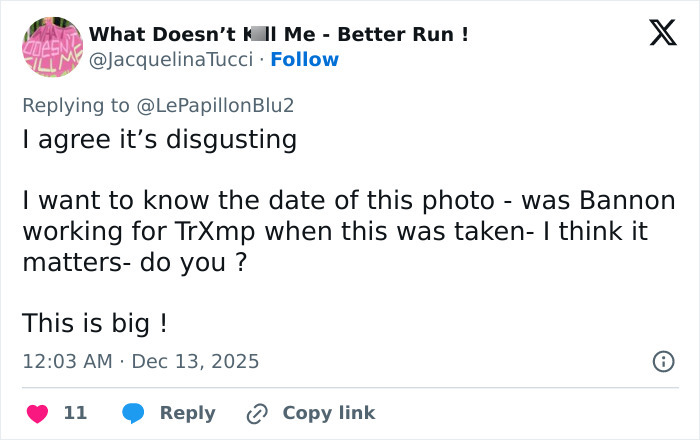Click the "This is big !" line
The height and width of the screenshot is (440, 700).
pos(94,325)
